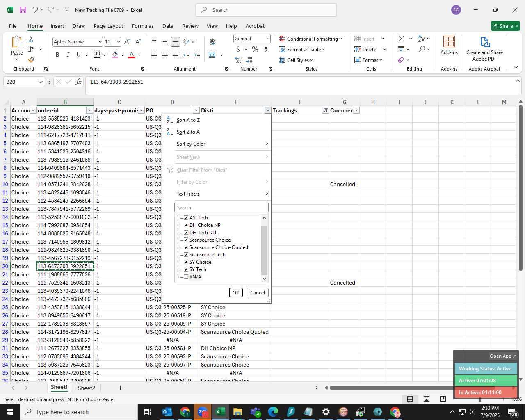Screen dimensions: 525x420
Task: Click the Undo arrow icon
Action: pos(35,10)
